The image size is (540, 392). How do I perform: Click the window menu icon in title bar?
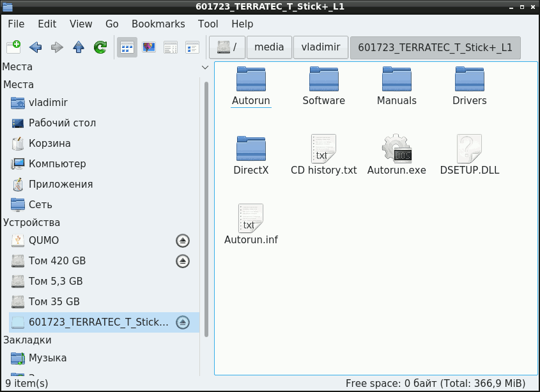pyautogui.click(x=7, y=6)
